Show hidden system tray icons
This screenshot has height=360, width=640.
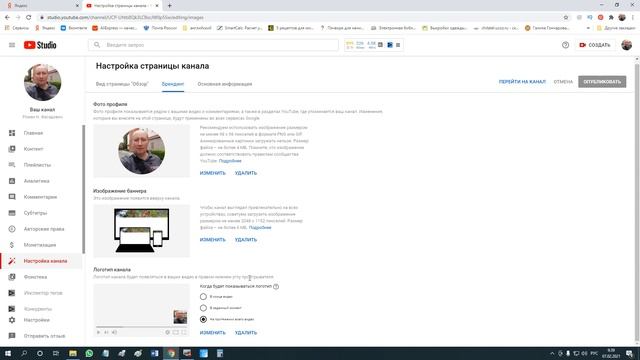pyautogui.click(x=552, y=353)
